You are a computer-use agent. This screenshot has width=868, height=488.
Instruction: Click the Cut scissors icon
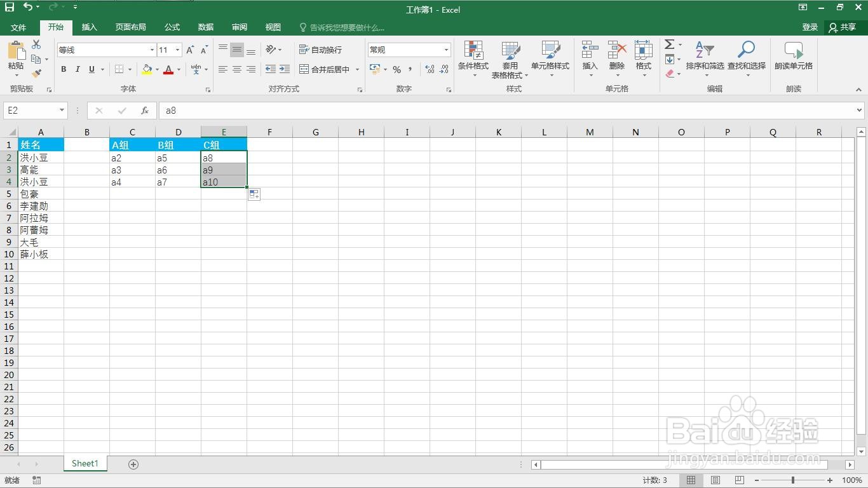36,44
